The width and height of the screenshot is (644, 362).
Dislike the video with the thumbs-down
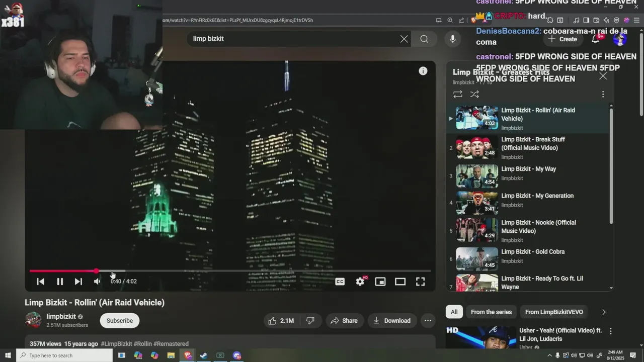pos(310,321)
